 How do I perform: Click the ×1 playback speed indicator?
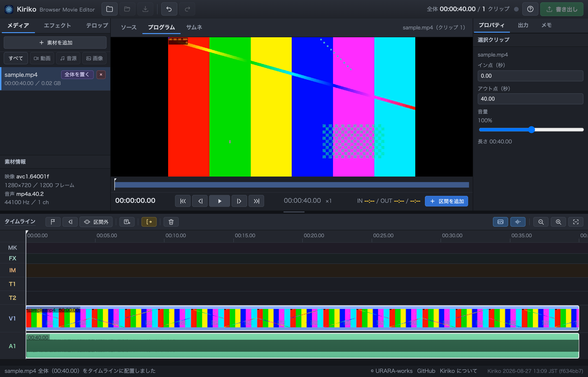(x=328, y=201)
